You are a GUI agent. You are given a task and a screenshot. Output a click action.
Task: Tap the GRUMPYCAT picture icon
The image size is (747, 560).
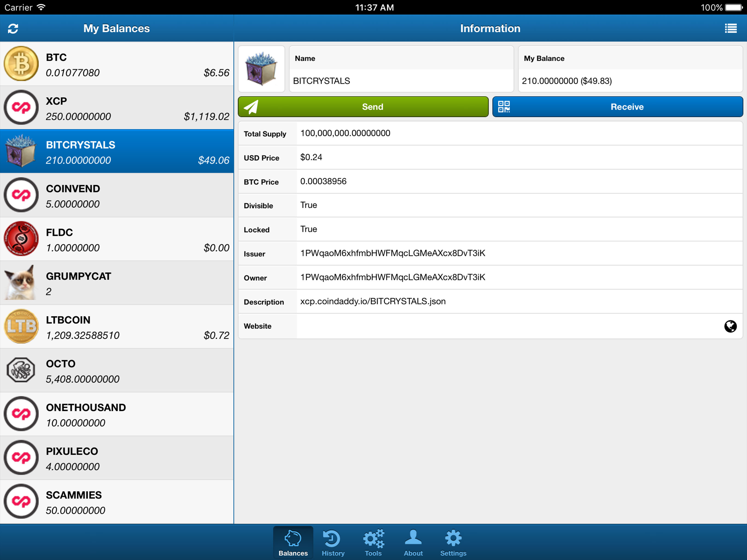20,282
